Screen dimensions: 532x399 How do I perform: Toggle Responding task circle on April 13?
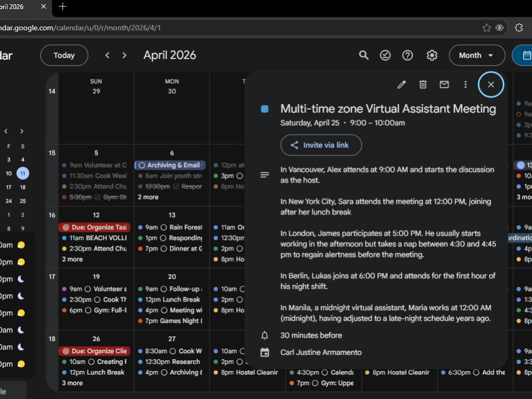click(x=163, y=238)
